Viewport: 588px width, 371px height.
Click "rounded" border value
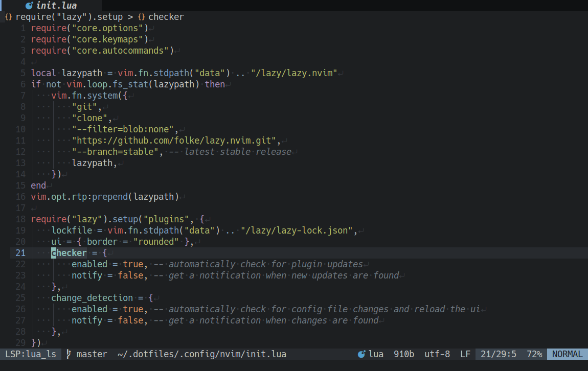[156, 242]
